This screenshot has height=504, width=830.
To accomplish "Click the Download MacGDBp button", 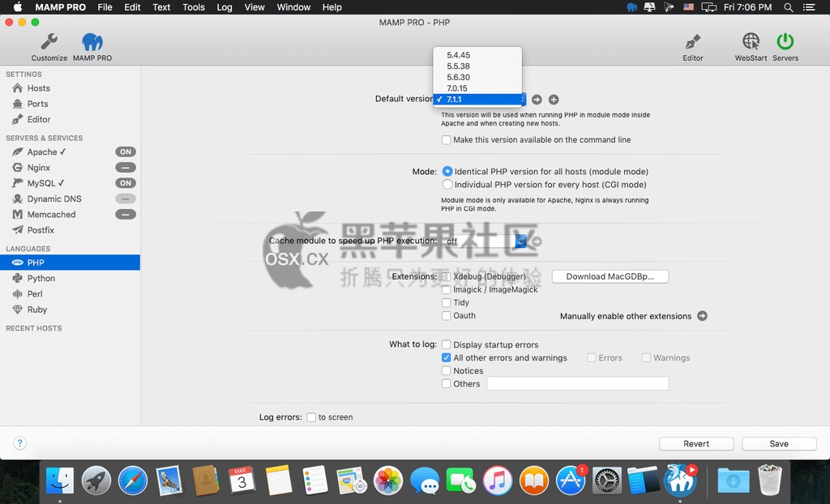I will tap(610, 276).
